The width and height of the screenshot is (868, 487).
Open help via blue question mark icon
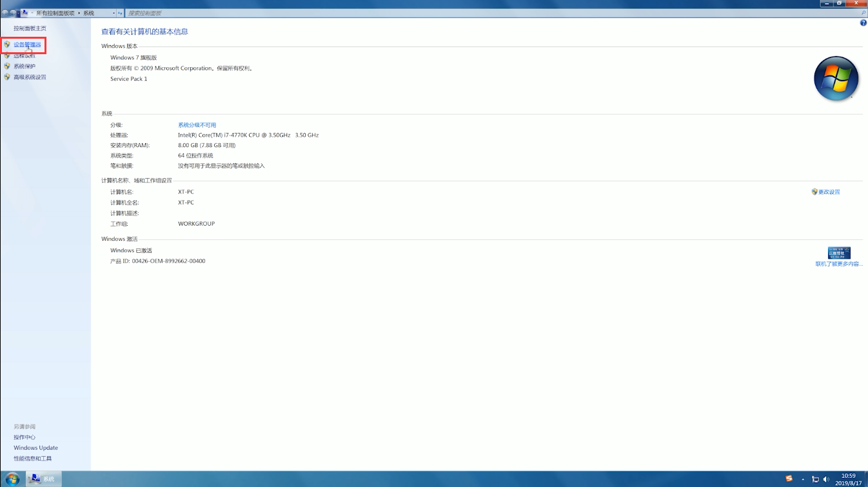click(863, 23)
